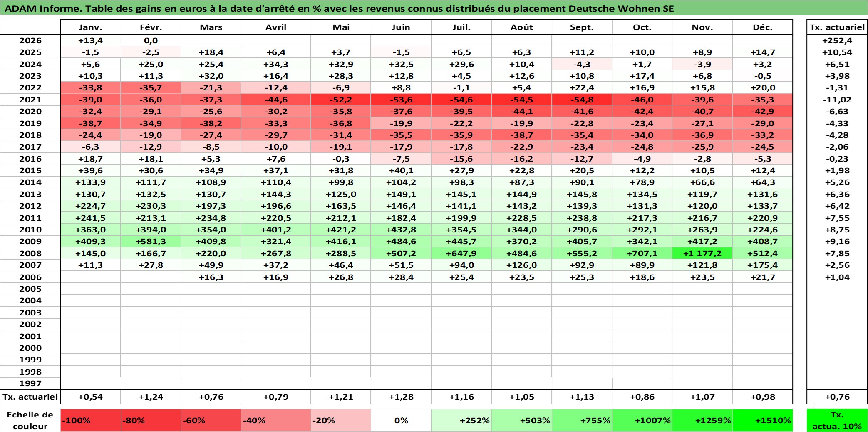Click the 'Tx. actuariel' header of right column
Image resolution: width=868 pixels, height=432 pixels.
[x=837, y=27]
